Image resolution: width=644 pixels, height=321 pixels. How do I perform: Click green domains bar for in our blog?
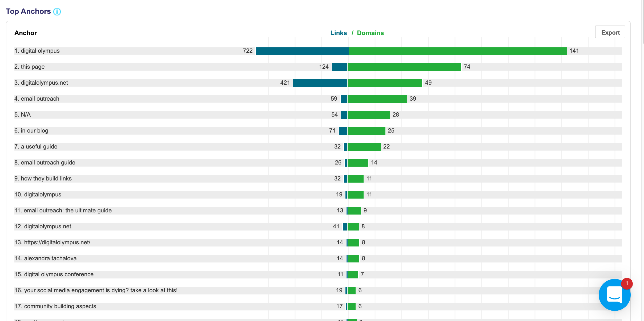click(366, 131)
